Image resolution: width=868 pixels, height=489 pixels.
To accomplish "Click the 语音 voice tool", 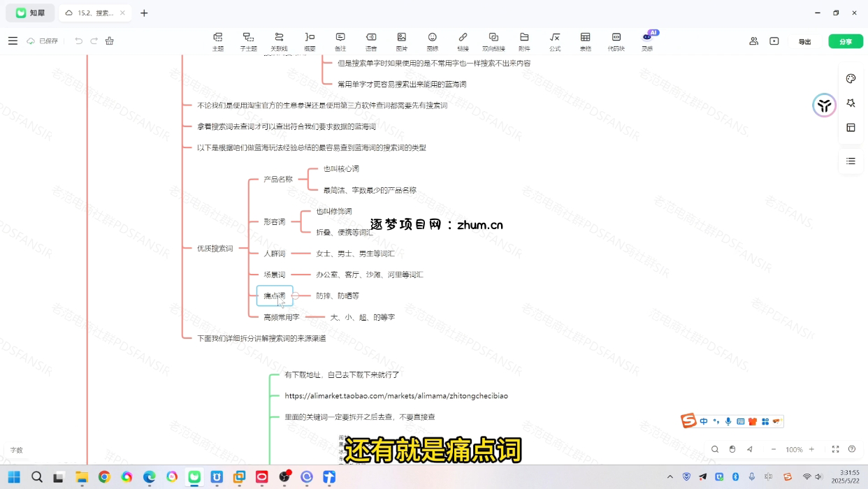I will point(371,42).
